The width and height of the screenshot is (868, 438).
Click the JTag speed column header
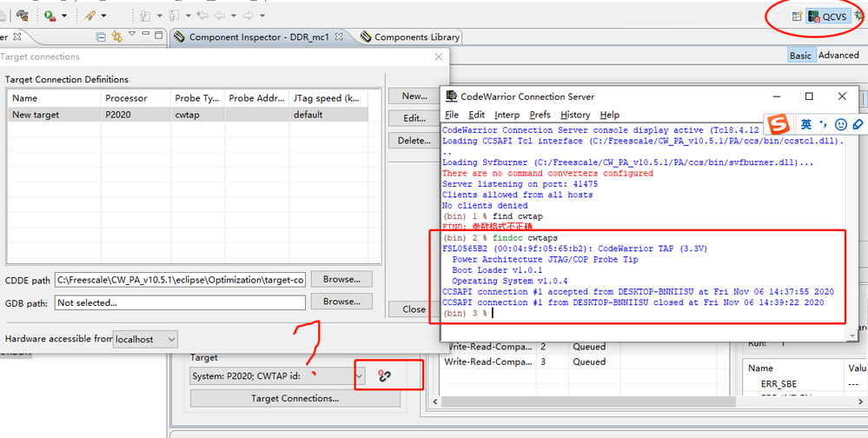pyautogui.click(x=328, y=98)
